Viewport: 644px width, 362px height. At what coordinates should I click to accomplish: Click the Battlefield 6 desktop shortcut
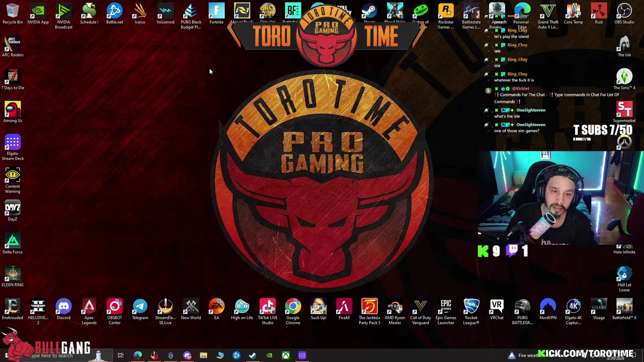[x=624, y=309]
